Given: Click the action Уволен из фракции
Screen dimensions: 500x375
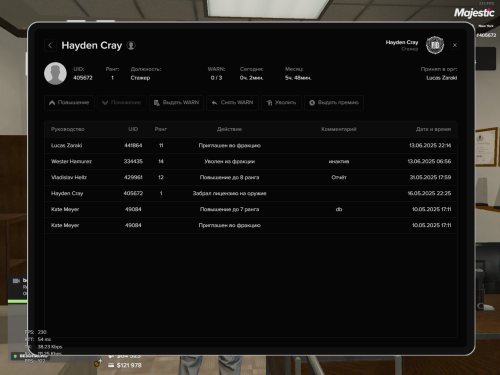Looking at the screenshot, I should pos(229,161).
